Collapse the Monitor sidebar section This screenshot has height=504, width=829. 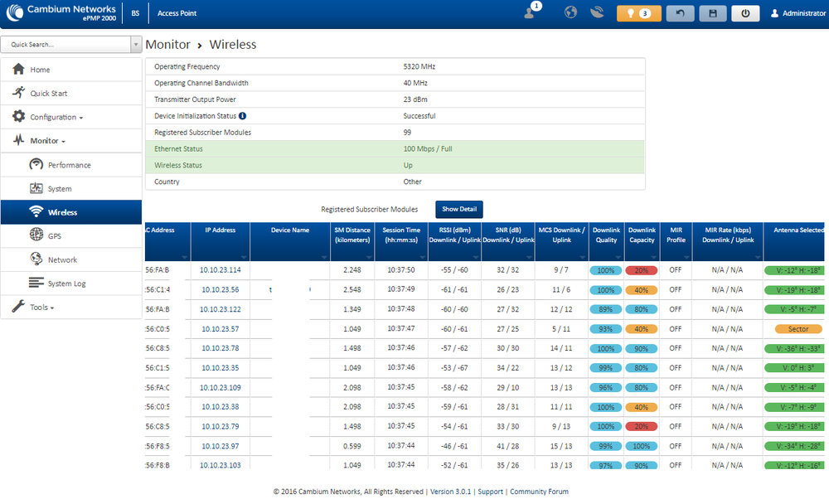pos(48,141)
